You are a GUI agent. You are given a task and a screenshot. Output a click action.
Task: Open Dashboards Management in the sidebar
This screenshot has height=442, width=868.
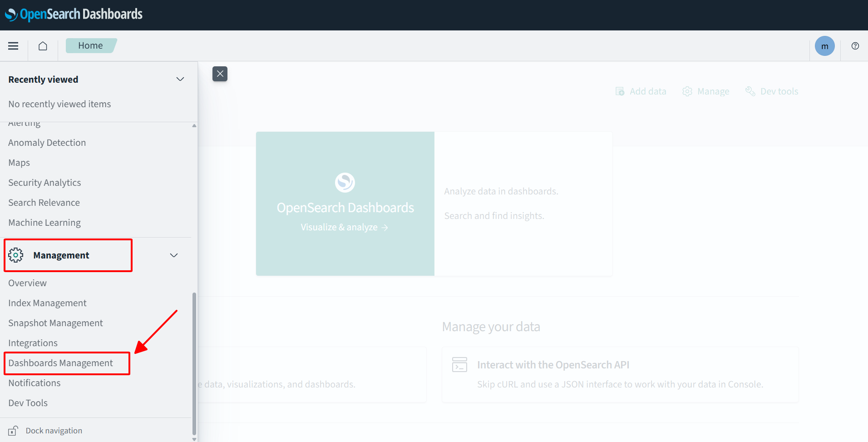coord(60,363)
